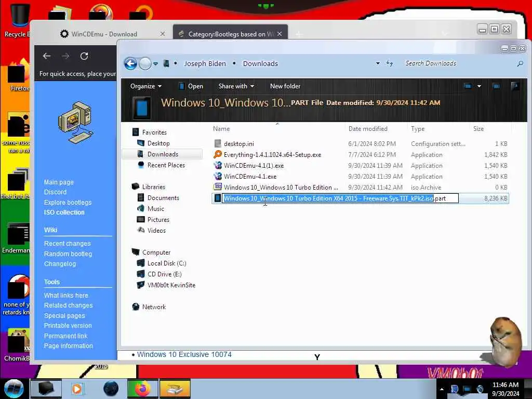Open Random bootleg link
The width and height of the screenshot is (532, 399).
tap(68, 254)
